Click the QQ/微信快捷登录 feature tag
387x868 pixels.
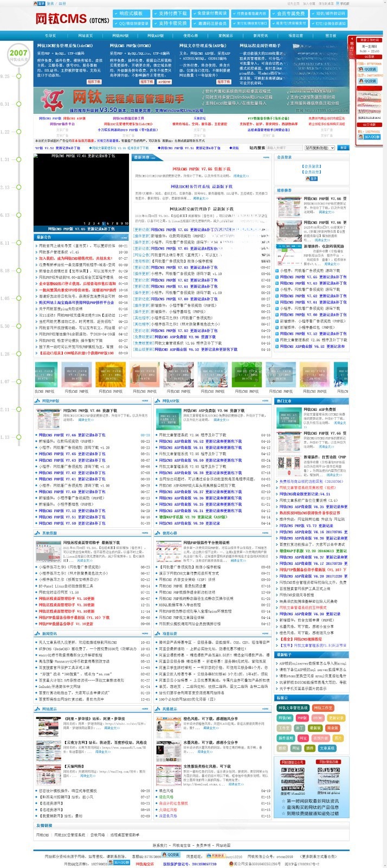[131, 23]
